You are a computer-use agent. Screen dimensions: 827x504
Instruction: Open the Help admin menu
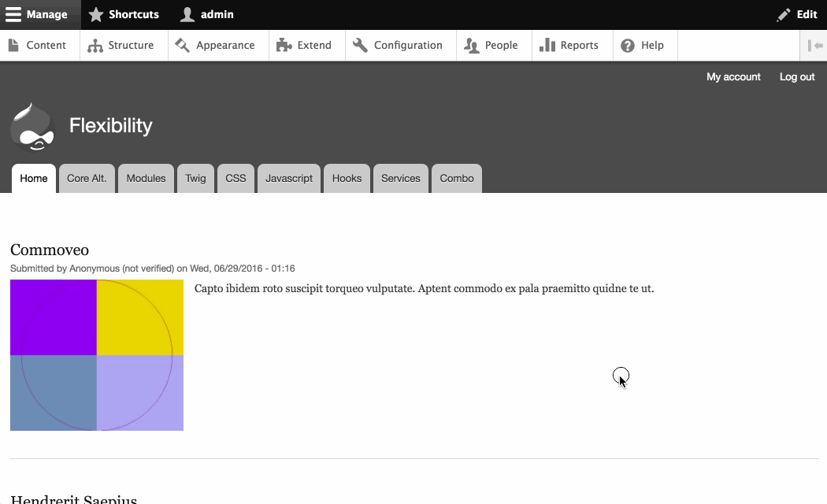(645, 46)
